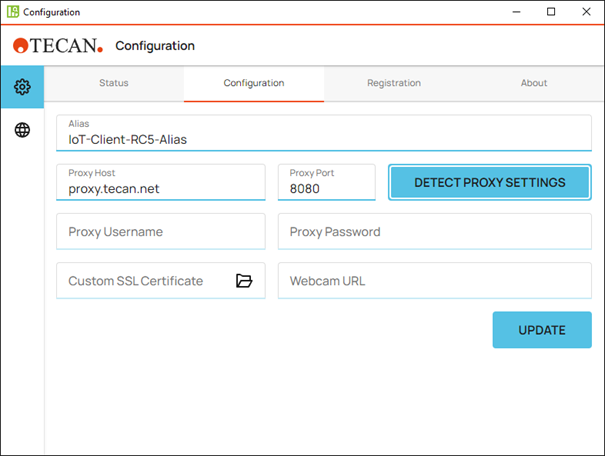Viewport: 605px width, 456px height.
Task: Maximize the Configuration window
Action: pyautogui.click(x=550, y=12)
